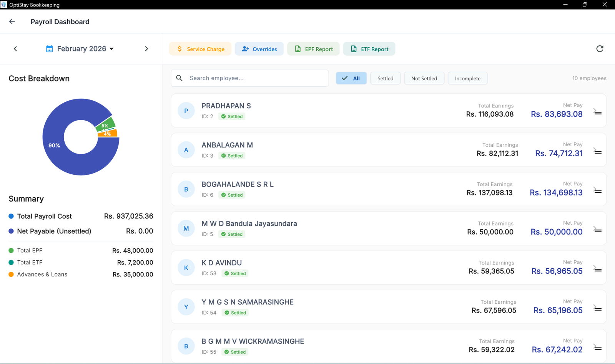Generate the EPF Report
The width and height of the screenshot is (615, 364).
coord(313,49)
